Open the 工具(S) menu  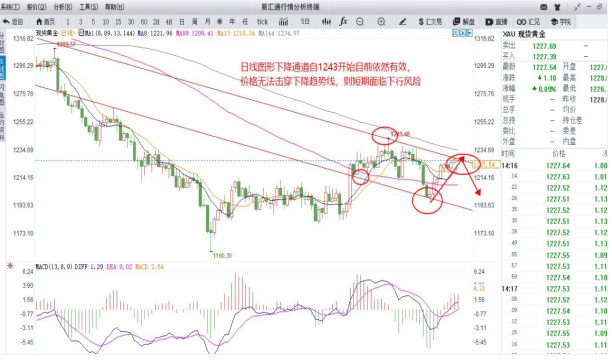click(89, 7)
